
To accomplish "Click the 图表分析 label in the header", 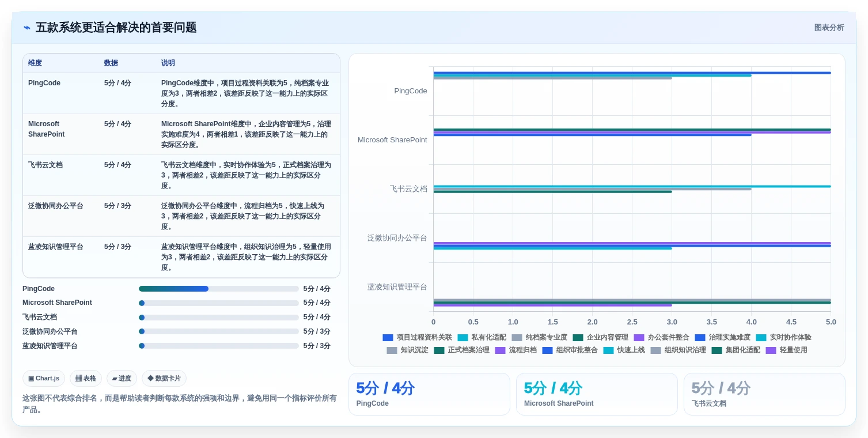I will point(829,28).
